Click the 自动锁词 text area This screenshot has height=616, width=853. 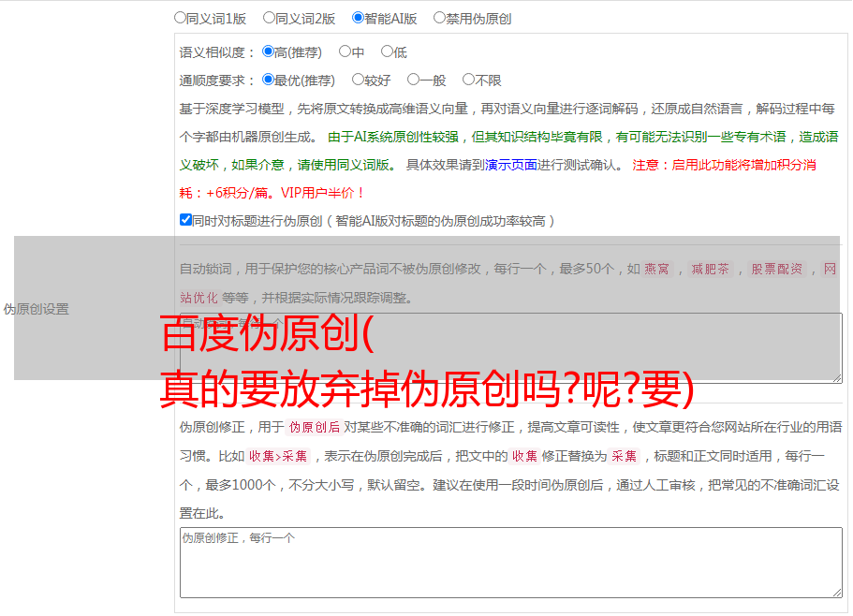click(511, 348)
